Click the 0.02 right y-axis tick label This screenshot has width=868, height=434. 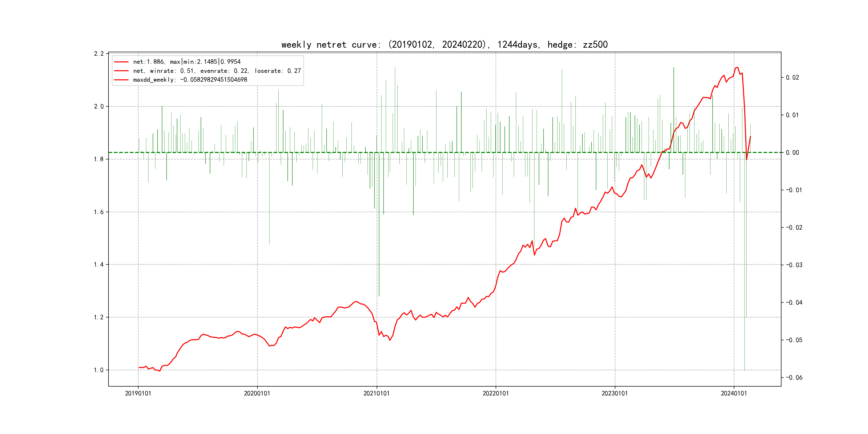[792, 78]
